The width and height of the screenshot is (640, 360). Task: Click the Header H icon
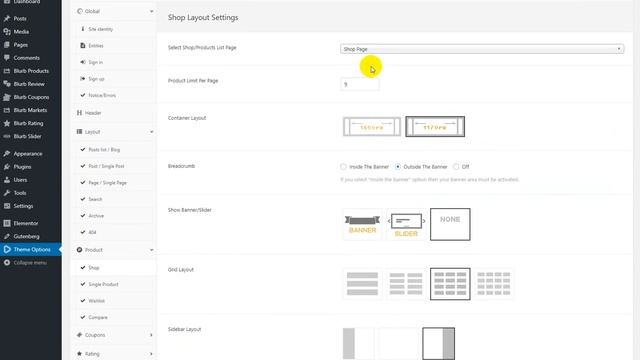click(x=79, y=113)
